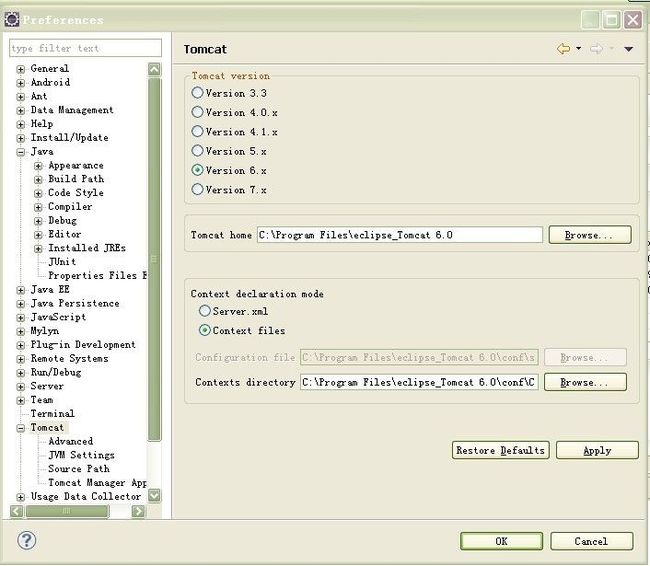Select Properties Files Editor item

click(97, 275)
